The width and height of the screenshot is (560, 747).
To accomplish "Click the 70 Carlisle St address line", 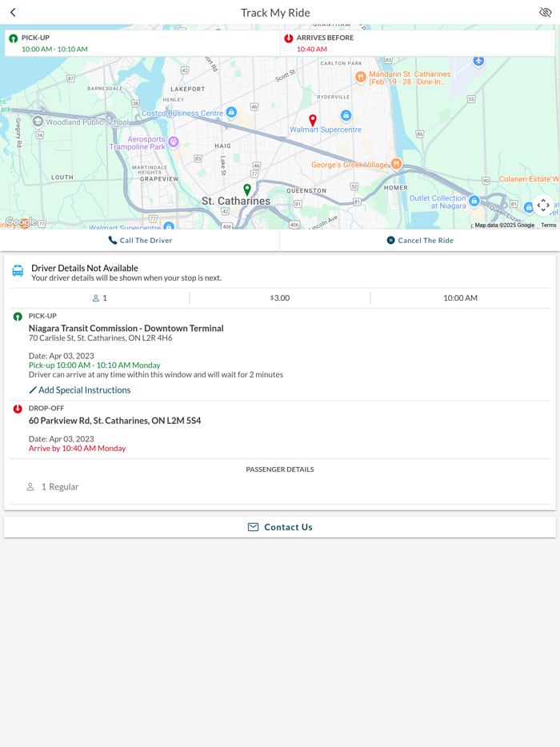I will 101,338.
